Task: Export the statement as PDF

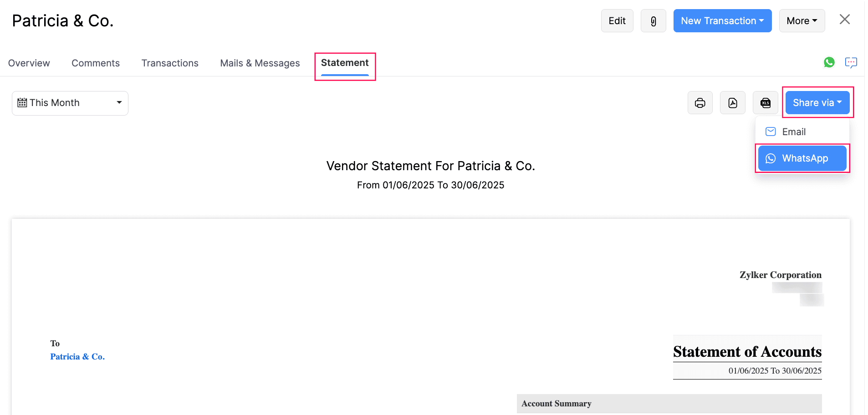Action: click(x=732, y=103)
